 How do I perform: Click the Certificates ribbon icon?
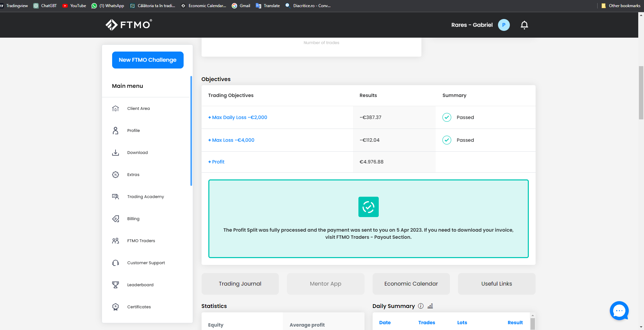(x=116, y=307)
